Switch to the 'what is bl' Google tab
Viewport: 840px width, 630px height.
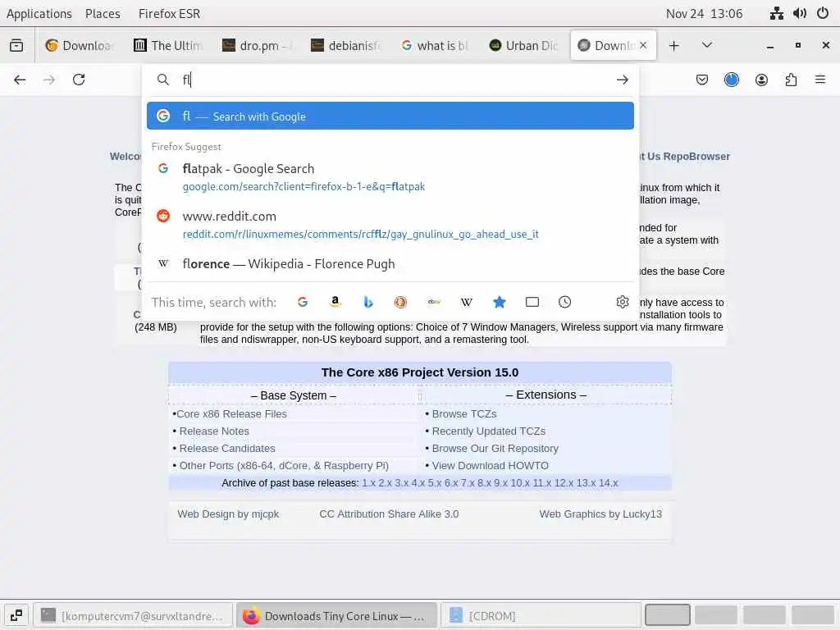tap(435, 46)
